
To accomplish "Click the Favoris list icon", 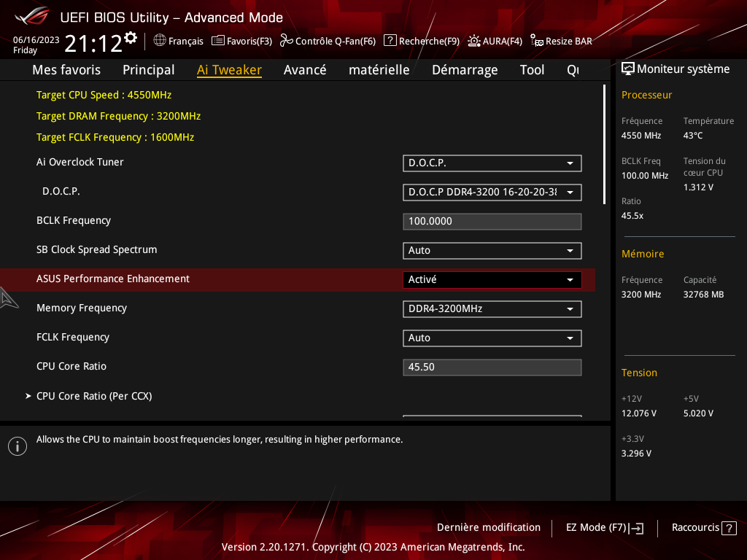I will point(217,41).
